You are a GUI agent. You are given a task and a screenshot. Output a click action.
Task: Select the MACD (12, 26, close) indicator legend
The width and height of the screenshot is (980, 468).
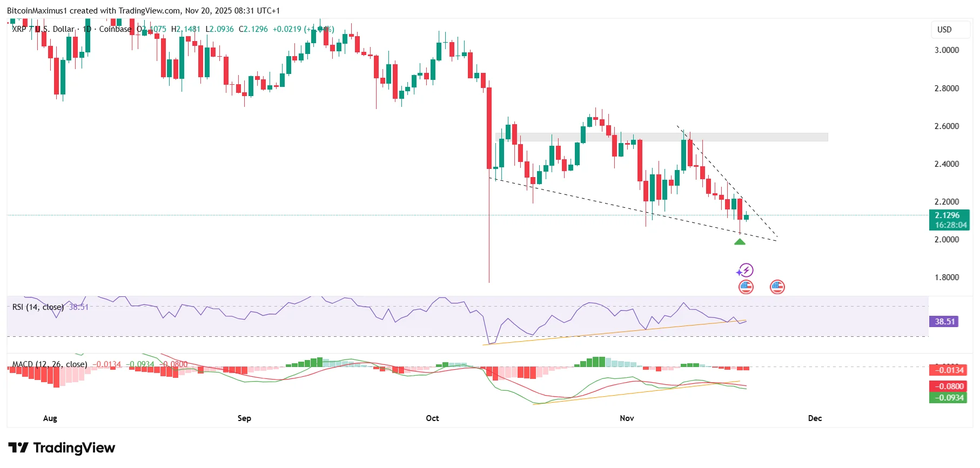point(50,364)
